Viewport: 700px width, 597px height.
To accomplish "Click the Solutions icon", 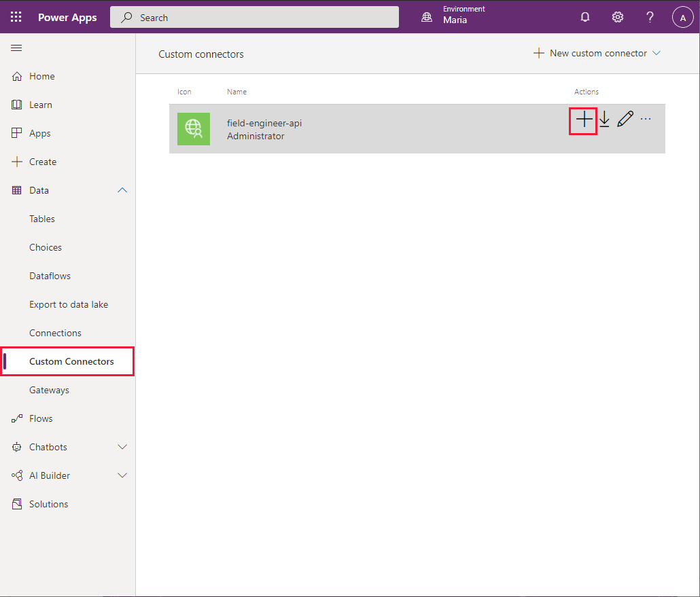I will 17,504.
